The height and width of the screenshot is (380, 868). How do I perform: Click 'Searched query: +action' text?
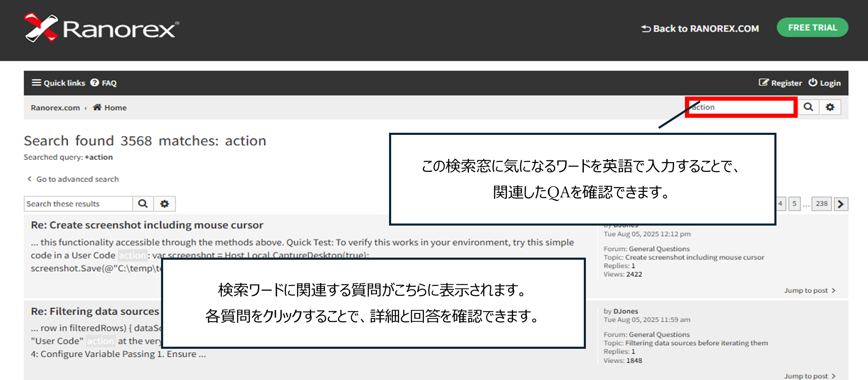[68, 157]
